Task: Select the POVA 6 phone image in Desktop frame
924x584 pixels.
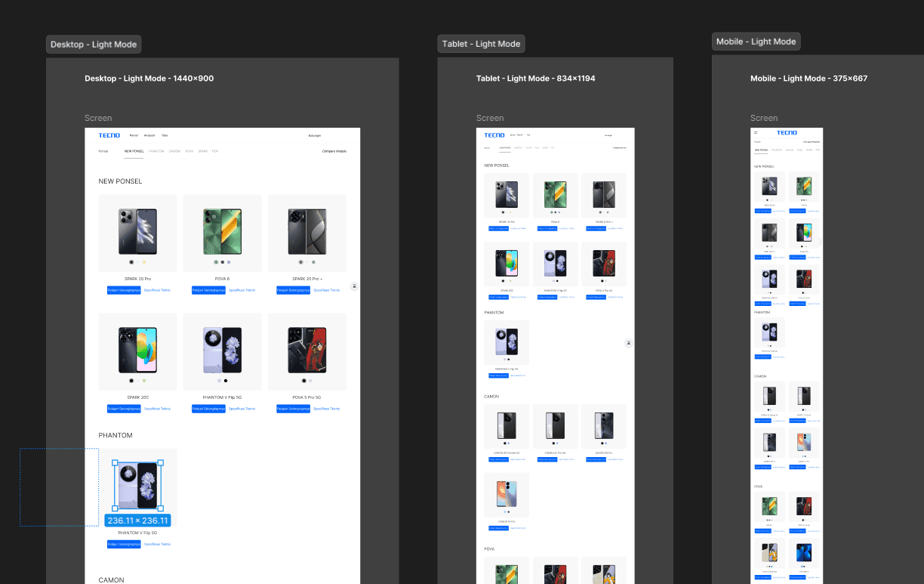Action: (222, 232)
